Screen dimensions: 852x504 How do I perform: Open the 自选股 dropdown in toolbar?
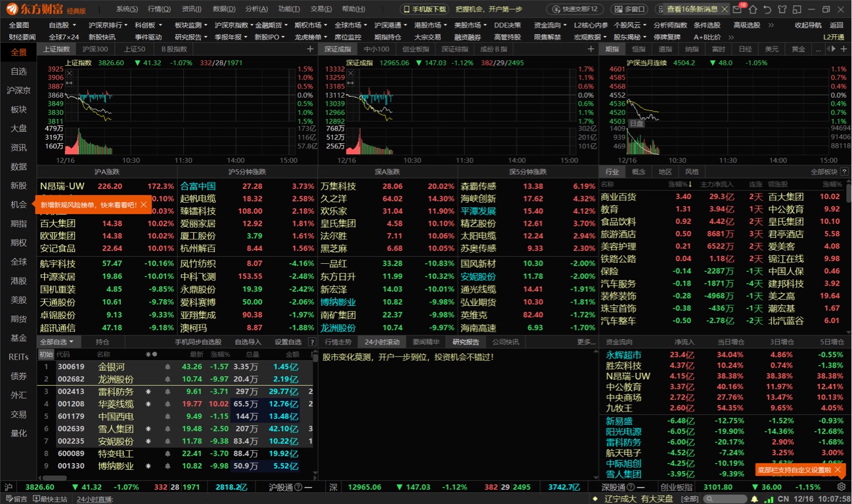(63, 25)
